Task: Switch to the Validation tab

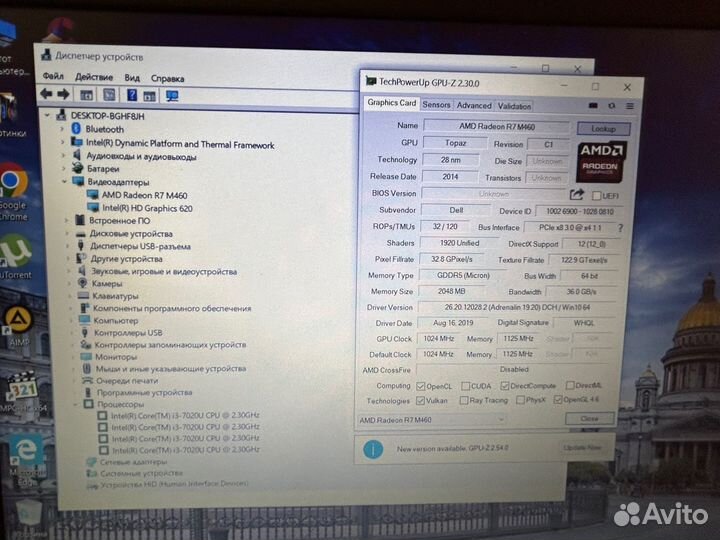Action: [514, 106]
